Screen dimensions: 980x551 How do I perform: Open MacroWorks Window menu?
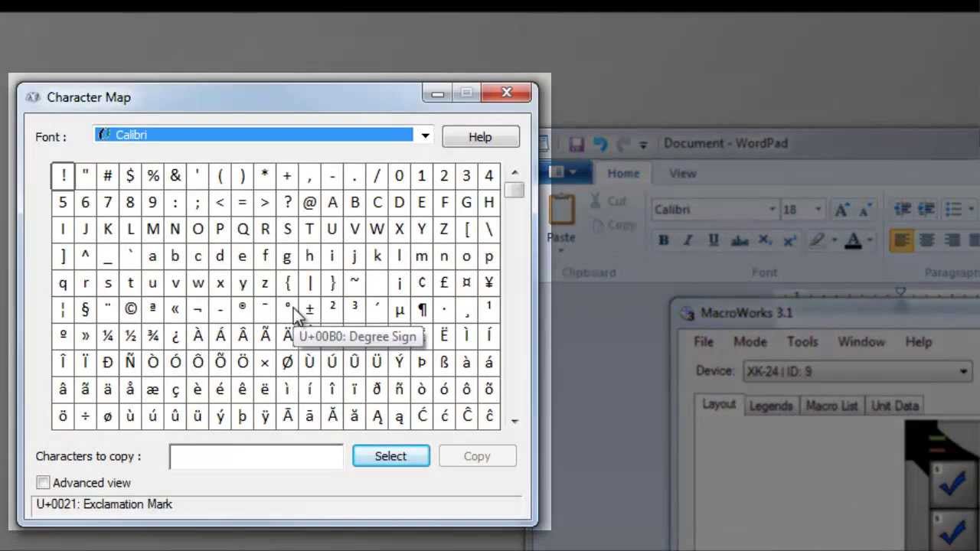point(861,342)
